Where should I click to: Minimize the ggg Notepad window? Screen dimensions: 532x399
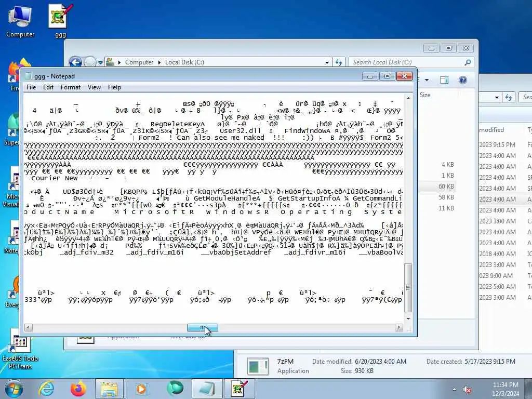370,76
